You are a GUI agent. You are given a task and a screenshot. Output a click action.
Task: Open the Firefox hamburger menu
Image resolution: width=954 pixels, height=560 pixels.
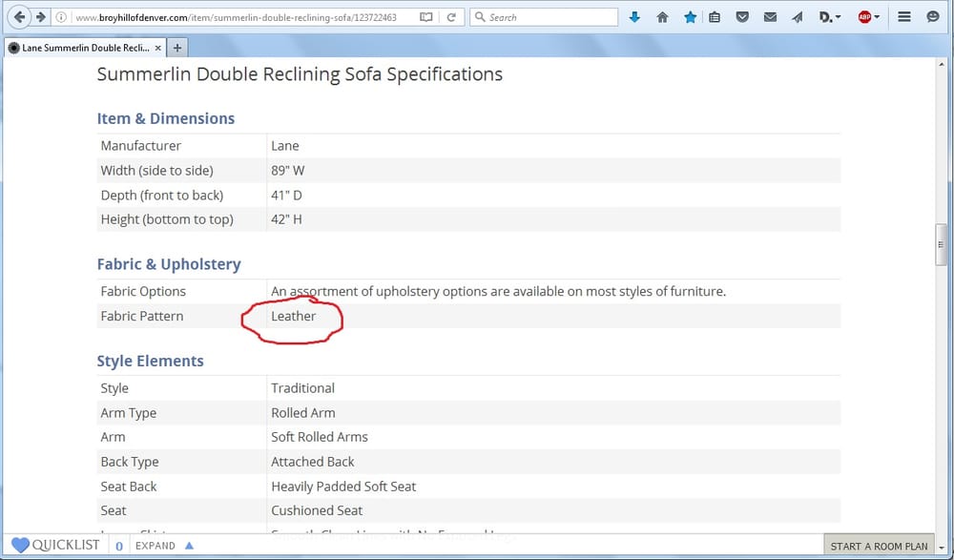[905, 17]
